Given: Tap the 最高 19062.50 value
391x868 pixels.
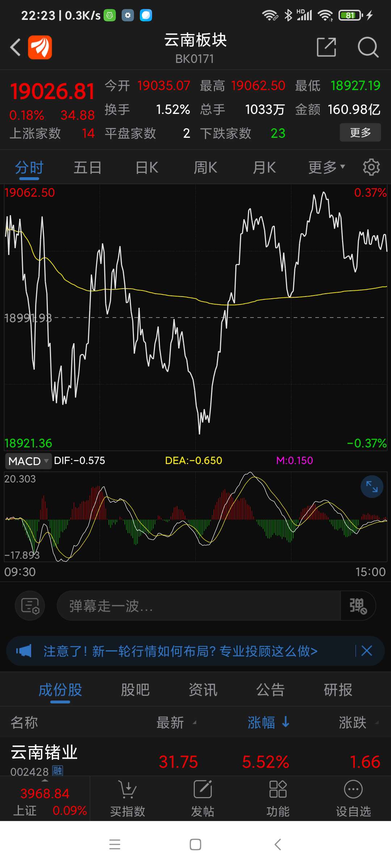Looking at the screenshot, I should pos(243,86).
